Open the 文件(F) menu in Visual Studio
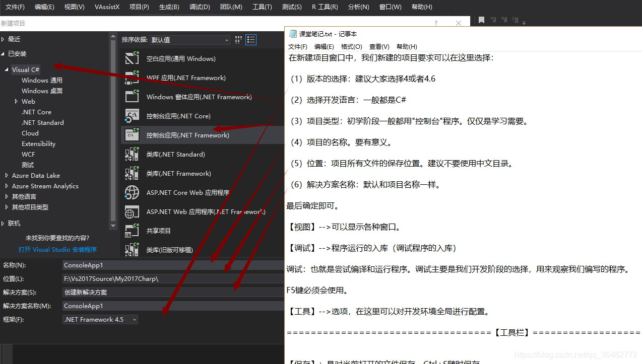Viewport: 642px width, 364px height. (x=15, y=7)
